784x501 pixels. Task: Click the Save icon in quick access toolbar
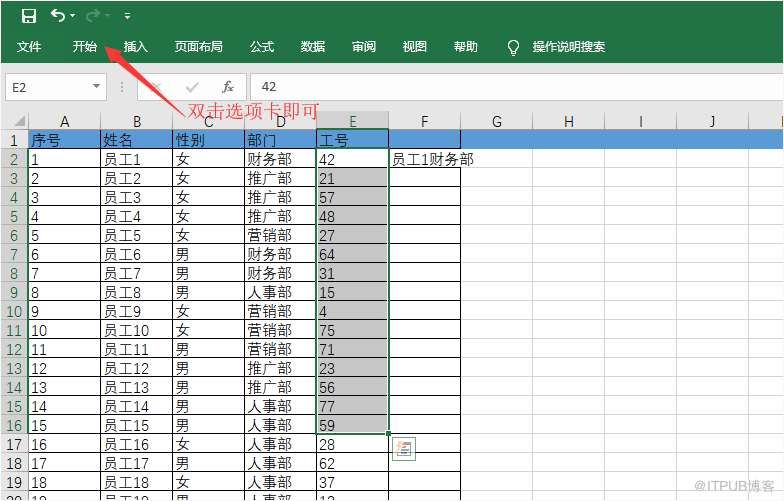click(29, 15)
